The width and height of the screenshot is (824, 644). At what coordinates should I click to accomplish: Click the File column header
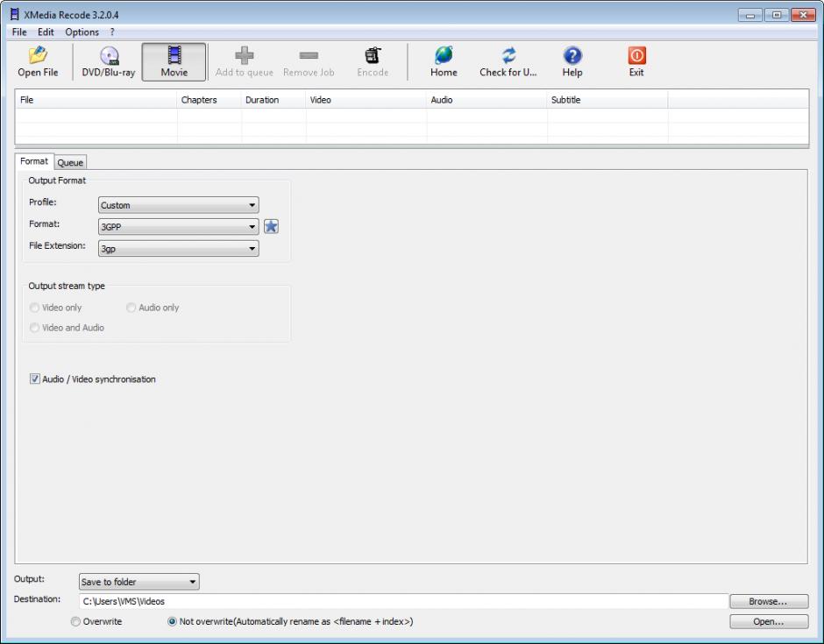(x=96, y=100)
